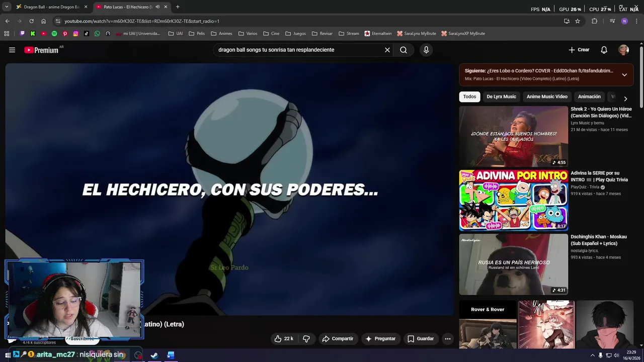Screen dimensions: 644x362
Task: Open the YouTube account avatar menu
Action: pos(624,50)
